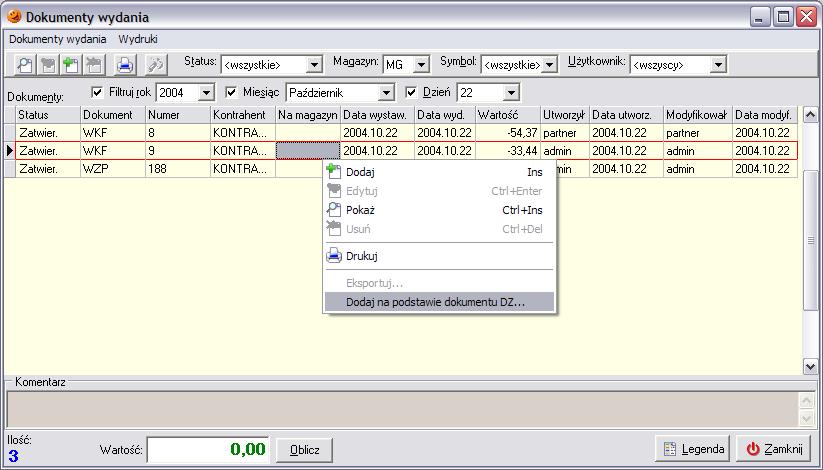The width and height of the screenshot is (823, 470).
Task: Click the table vertical scrollbar thumb
Action: (x=810, y=240)
